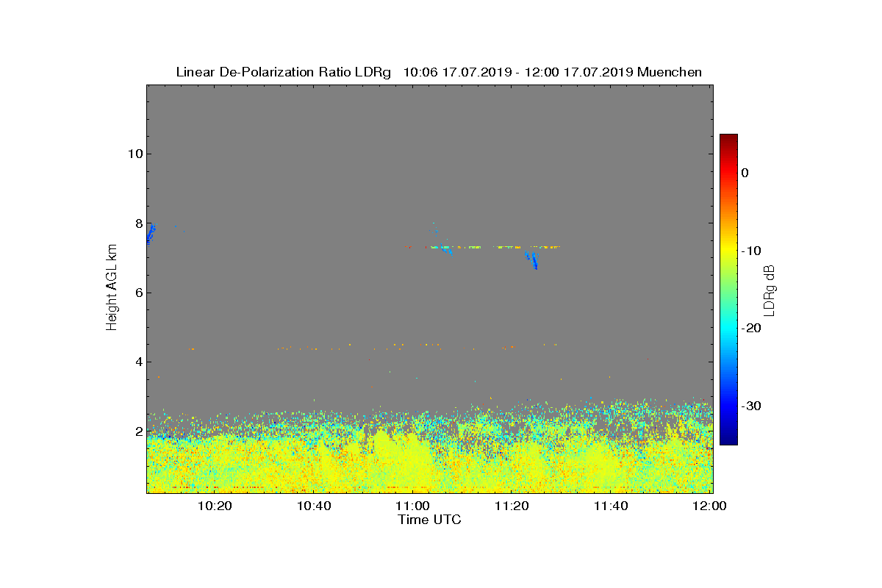882x588 pixels.
Task: Click the 'Time UTC' axis label
Action: point(430,520)
